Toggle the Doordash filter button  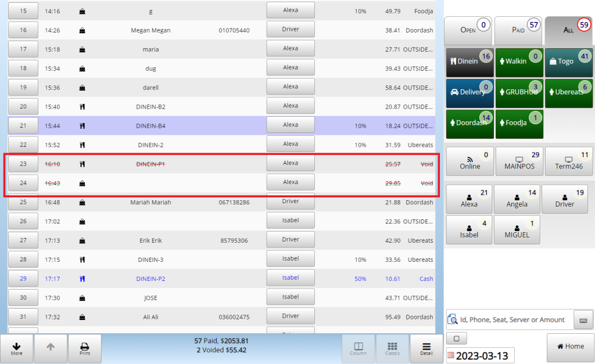click(x=469, y=124)
